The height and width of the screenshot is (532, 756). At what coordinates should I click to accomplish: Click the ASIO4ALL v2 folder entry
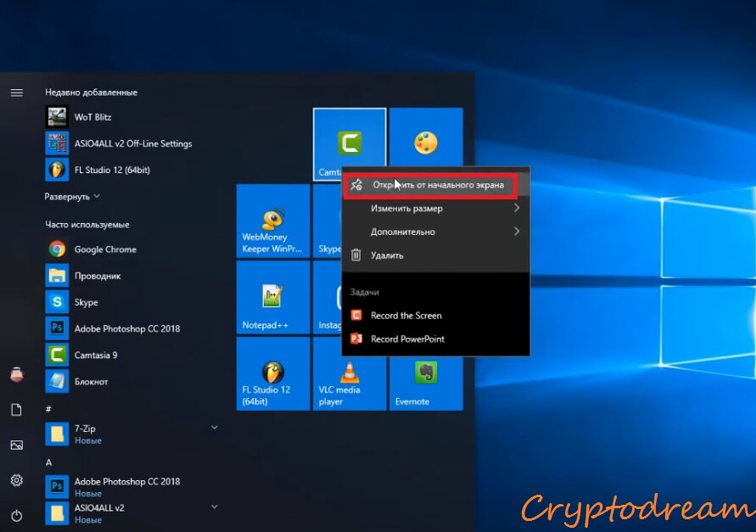pyautogui.click(x=132, y=513)
